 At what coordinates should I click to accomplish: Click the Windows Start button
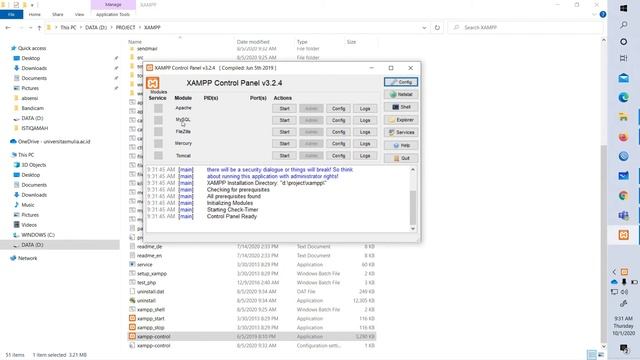pos(623,8)
